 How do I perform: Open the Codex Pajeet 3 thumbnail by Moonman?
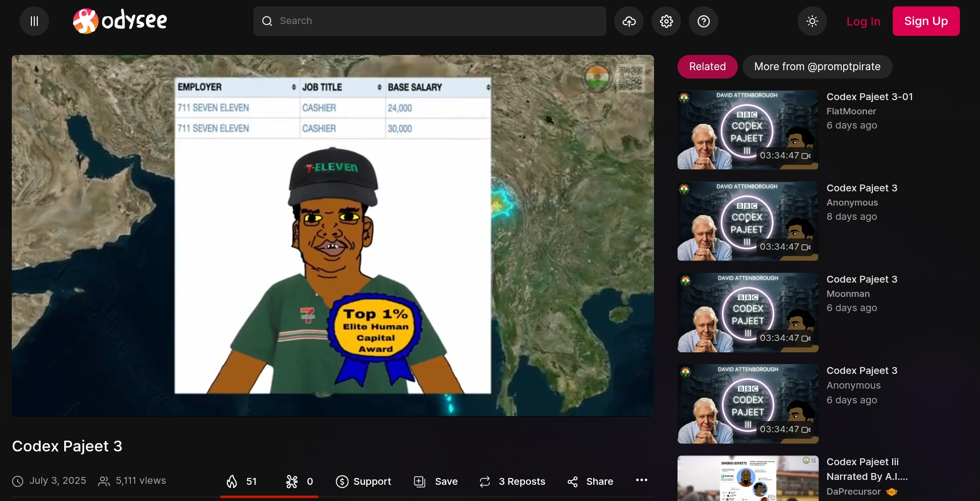click(x=748, y=313)
